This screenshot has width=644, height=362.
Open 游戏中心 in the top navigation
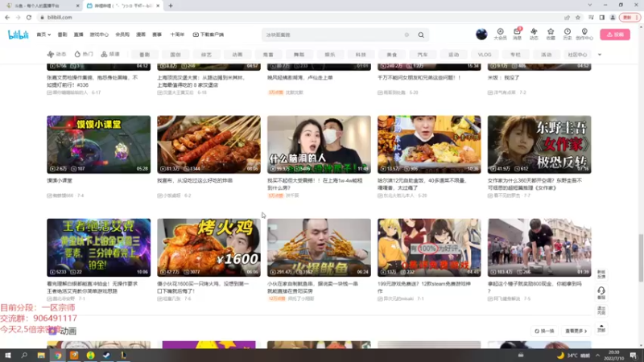click(x=99, y=35)
